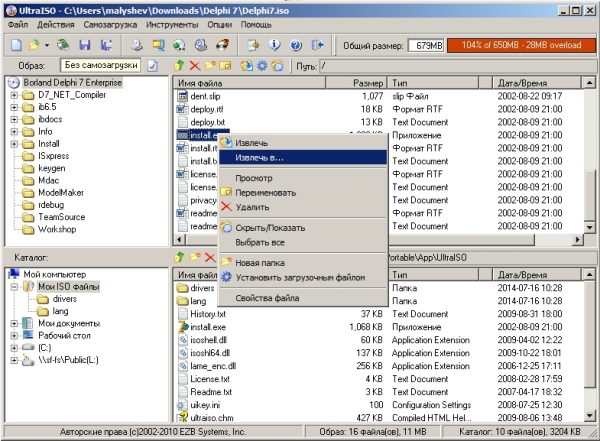Screen dimensions: 600x441
Task: Select isoshell.dll in the Каталог list
Action: (x=208, y=340)
